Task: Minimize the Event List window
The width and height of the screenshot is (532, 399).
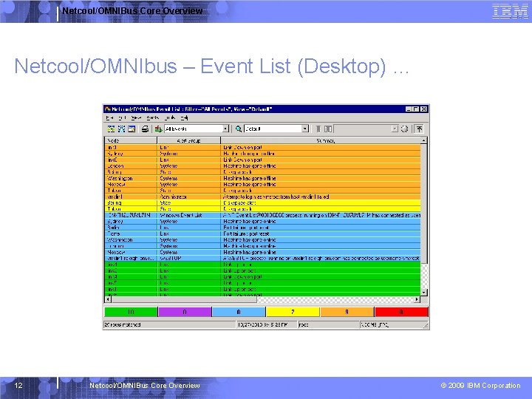Action: [409, 109]
